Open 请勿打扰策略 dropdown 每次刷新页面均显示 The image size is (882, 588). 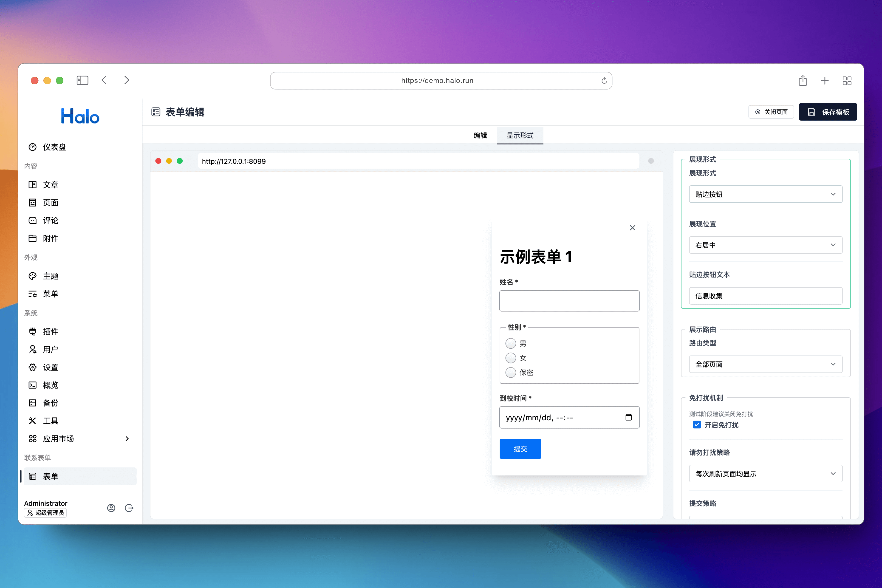click(765, 474)
